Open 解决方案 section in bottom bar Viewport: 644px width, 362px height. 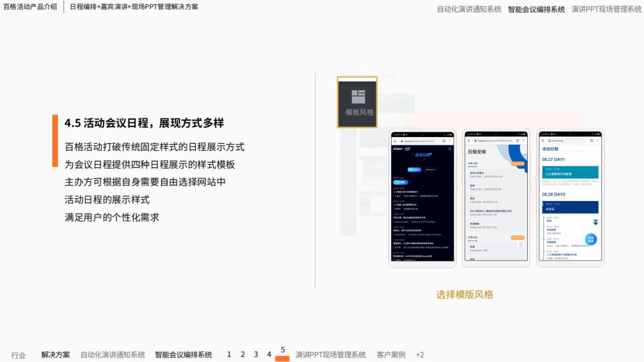[x=55, y=355]
